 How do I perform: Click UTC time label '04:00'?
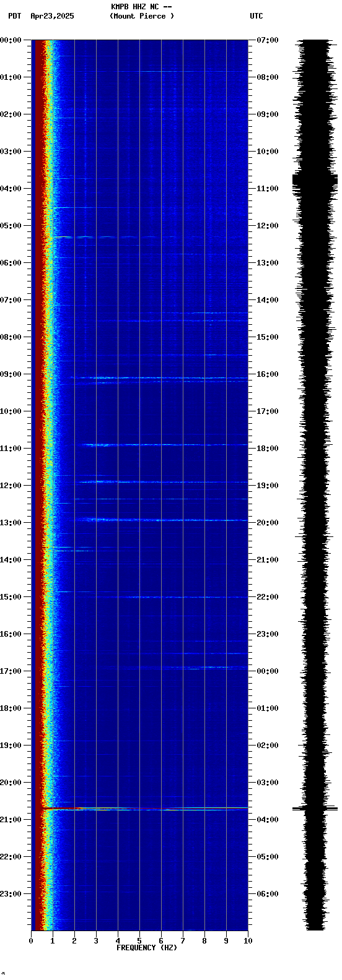click(268, 820)
